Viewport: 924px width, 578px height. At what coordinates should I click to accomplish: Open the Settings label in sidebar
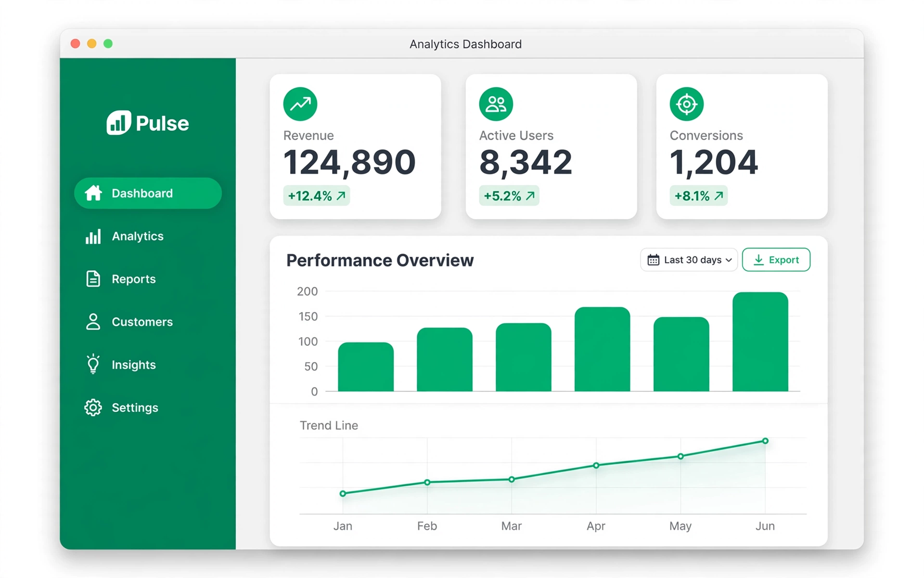coord(135,407)
